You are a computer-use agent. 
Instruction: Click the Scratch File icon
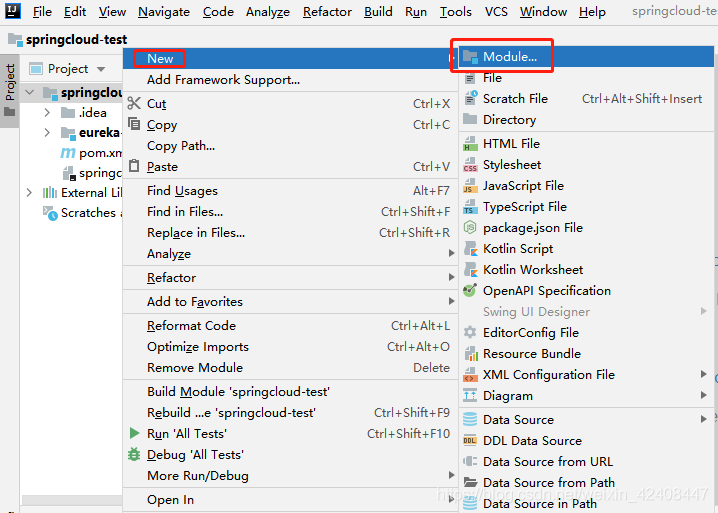pos(470,99)
